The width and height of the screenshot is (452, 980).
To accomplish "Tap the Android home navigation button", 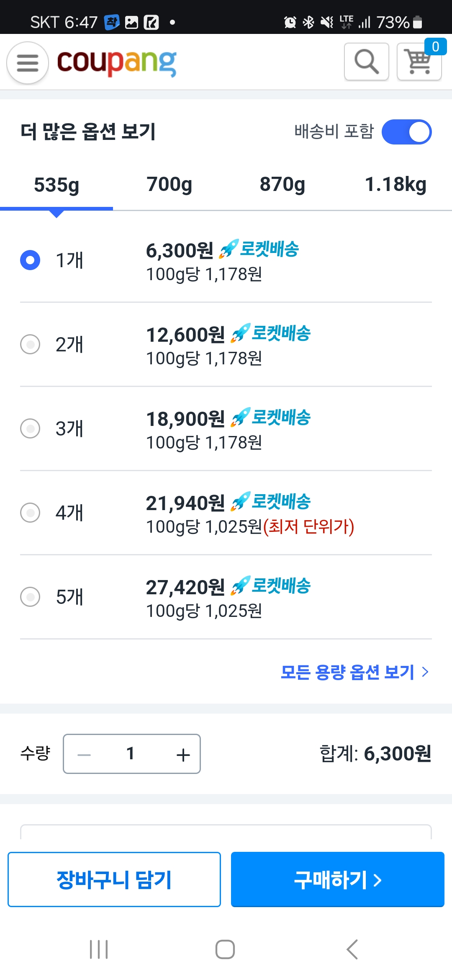I will 225,949.
